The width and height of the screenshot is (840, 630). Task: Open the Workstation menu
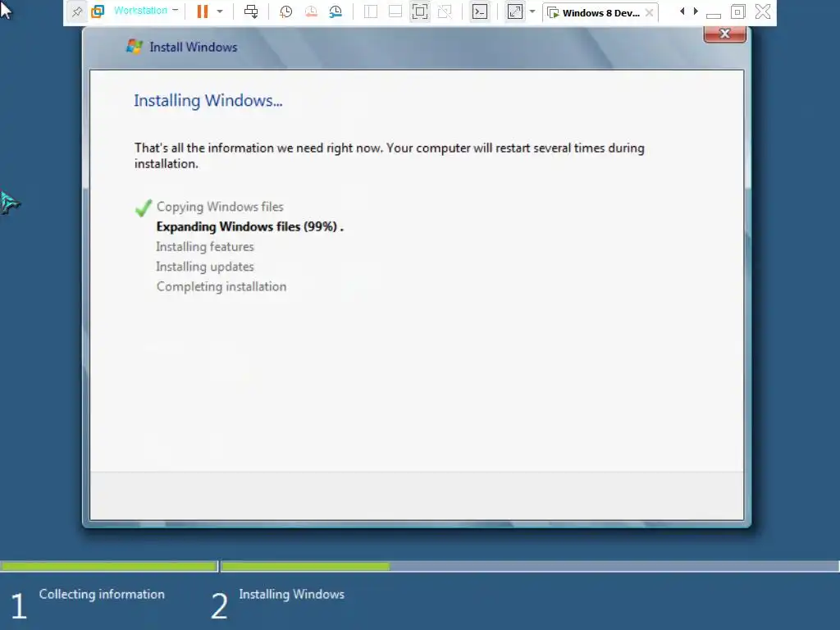pos(146,11)
